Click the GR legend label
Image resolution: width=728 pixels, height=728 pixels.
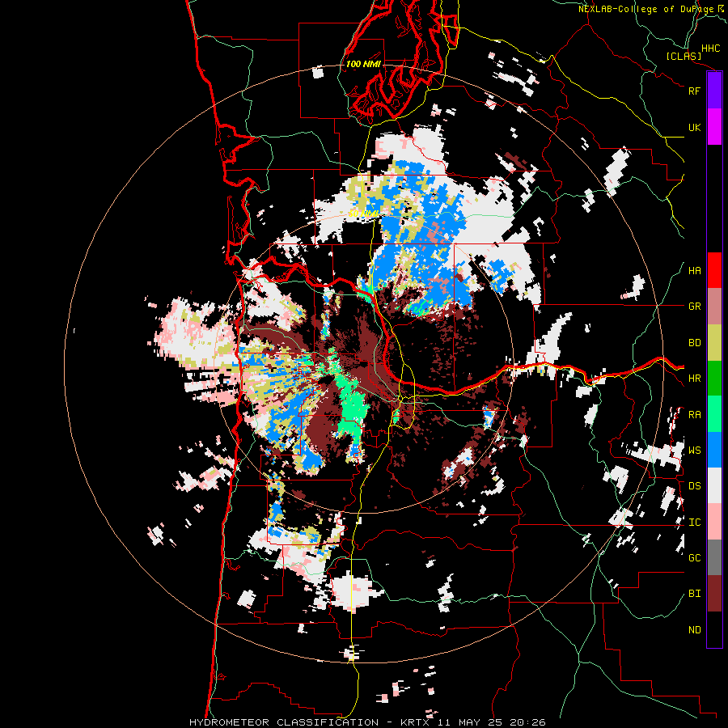[x=694, y=307]
